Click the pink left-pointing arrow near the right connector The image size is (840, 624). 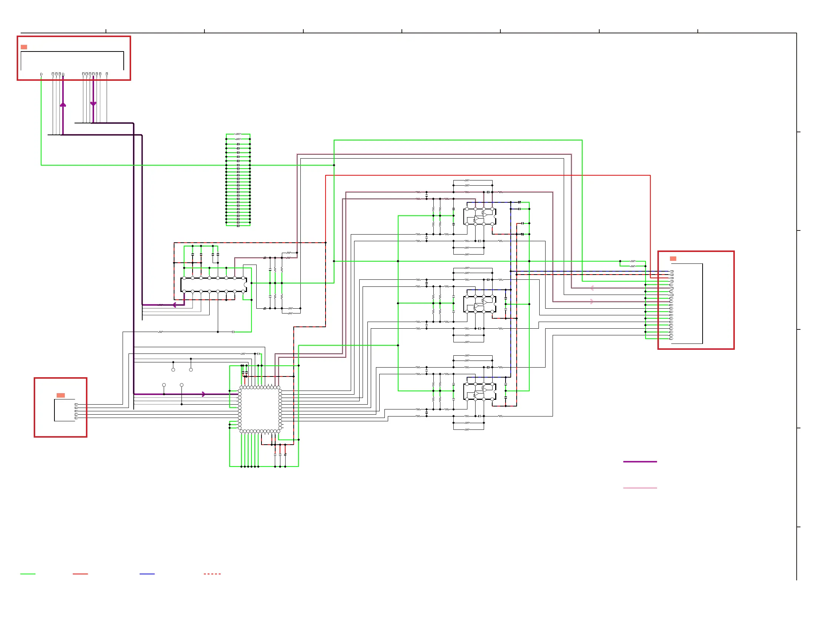pyautogui.click(x=592, y=288)
